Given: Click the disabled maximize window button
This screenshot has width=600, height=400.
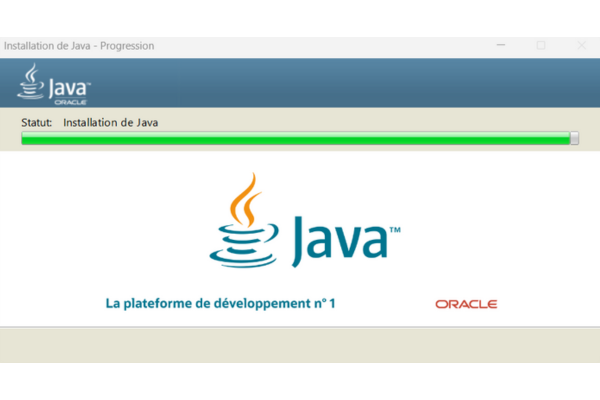Looking at the screenshot, I should coord(541,46).
